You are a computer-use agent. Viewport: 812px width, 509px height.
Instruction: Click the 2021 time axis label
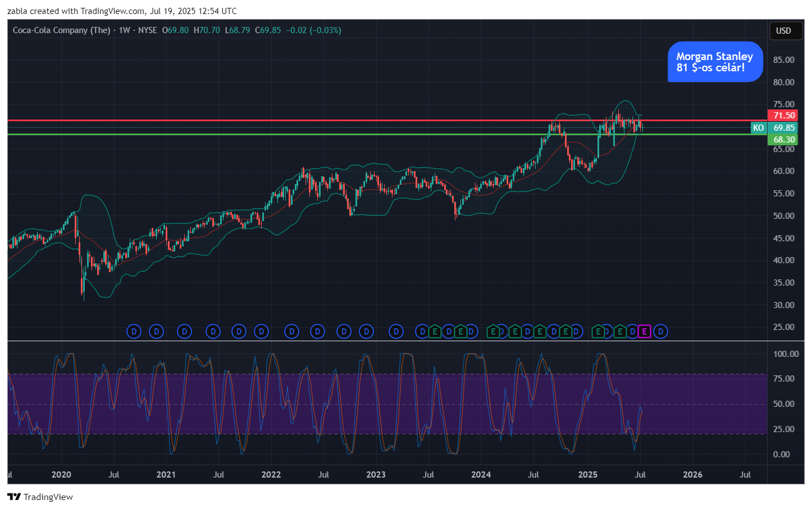166,475
